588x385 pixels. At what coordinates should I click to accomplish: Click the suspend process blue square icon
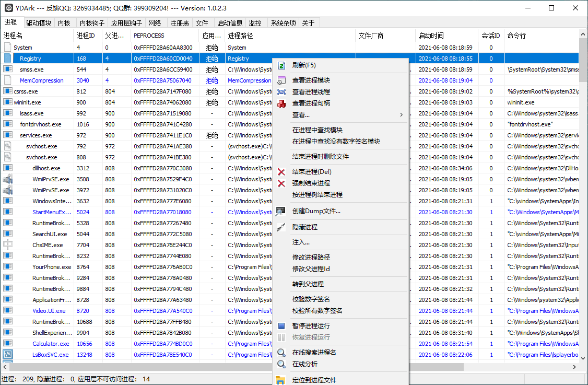281,326
